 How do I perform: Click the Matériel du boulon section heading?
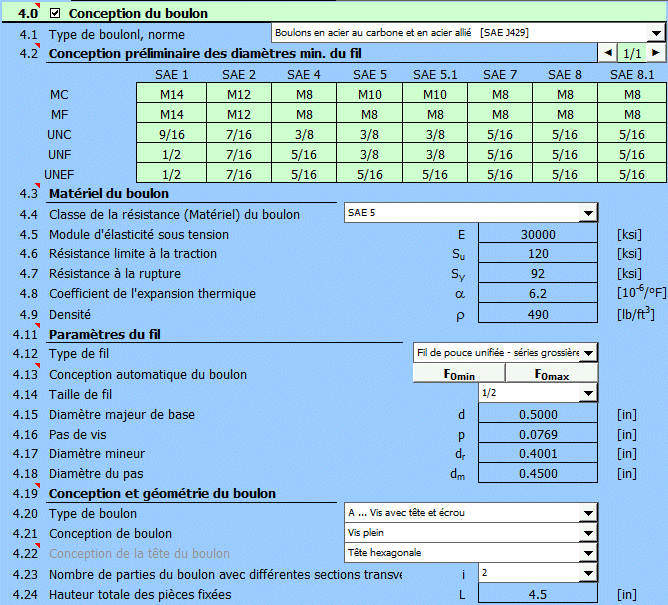tap(109, 193)
